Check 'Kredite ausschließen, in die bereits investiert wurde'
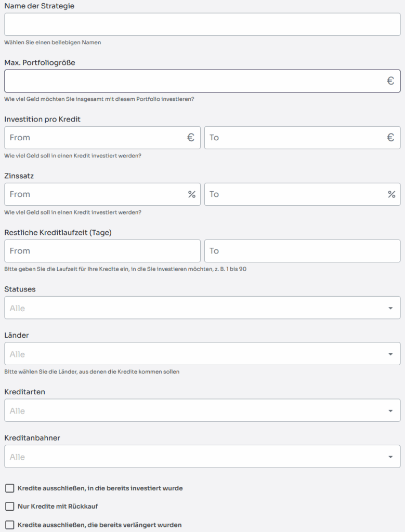Screen dimensions: 405x532 point(10,488)
